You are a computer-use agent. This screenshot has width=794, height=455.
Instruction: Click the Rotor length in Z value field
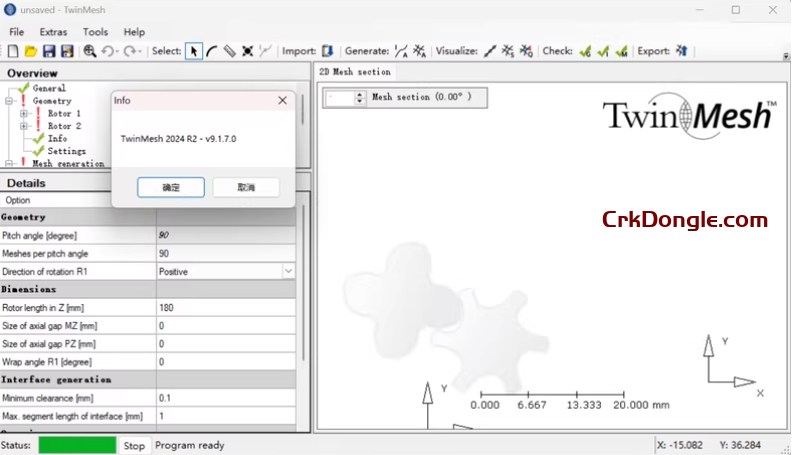pyautogui.click(x=225, y=308)
